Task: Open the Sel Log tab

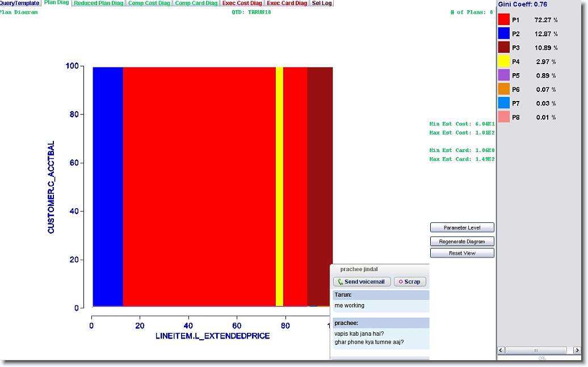Action: (x=322, y=3)
